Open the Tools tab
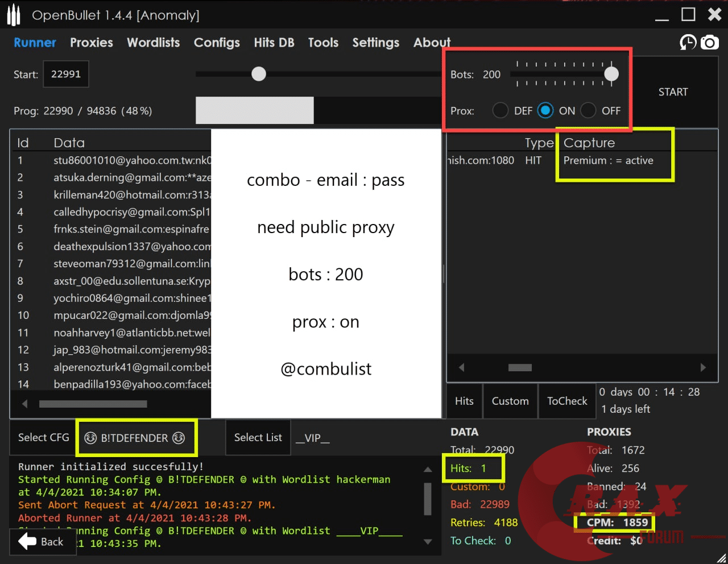 pyautogui.click(x=323, y=43)
